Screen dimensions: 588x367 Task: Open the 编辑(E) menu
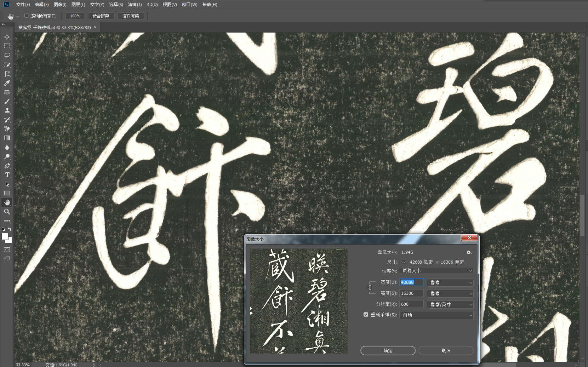click(42, 5)
